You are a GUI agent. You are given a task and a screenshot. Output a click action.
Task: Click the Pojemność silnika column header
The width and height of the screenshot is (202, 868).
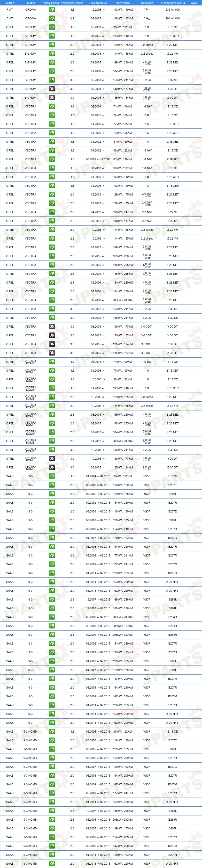[x=72, y=3]
